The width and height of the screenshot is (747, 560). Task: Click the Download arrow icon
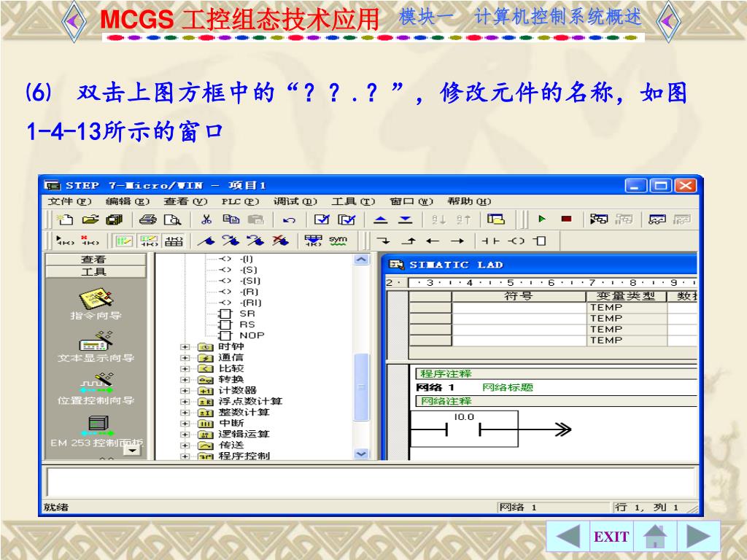pos(405,219)
